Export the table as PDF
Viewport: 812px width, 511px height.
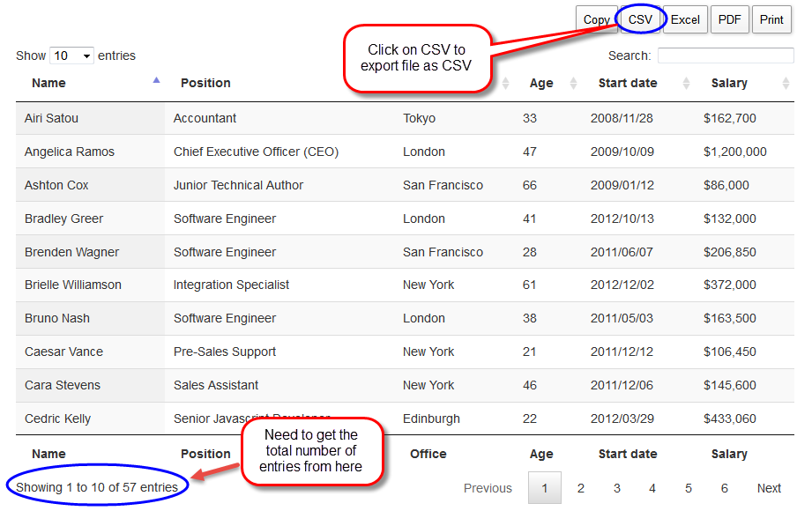pos(729,19)
